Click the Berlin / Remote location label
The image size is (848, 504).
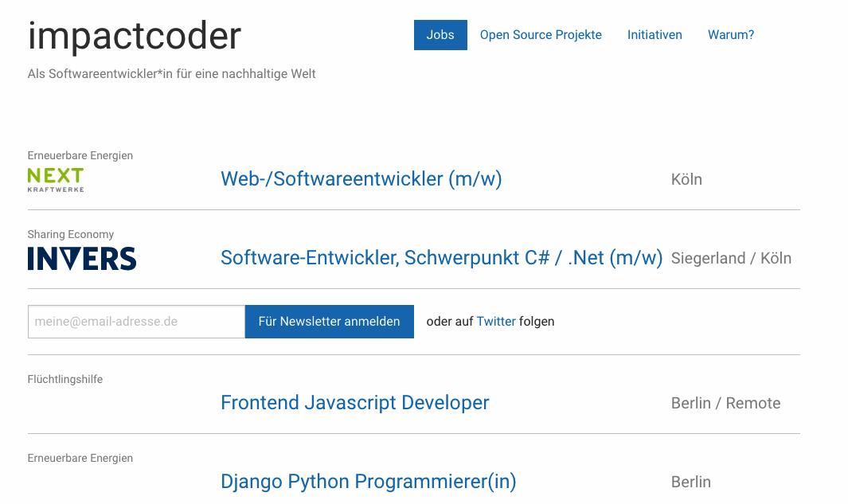[x=725, y=404]
